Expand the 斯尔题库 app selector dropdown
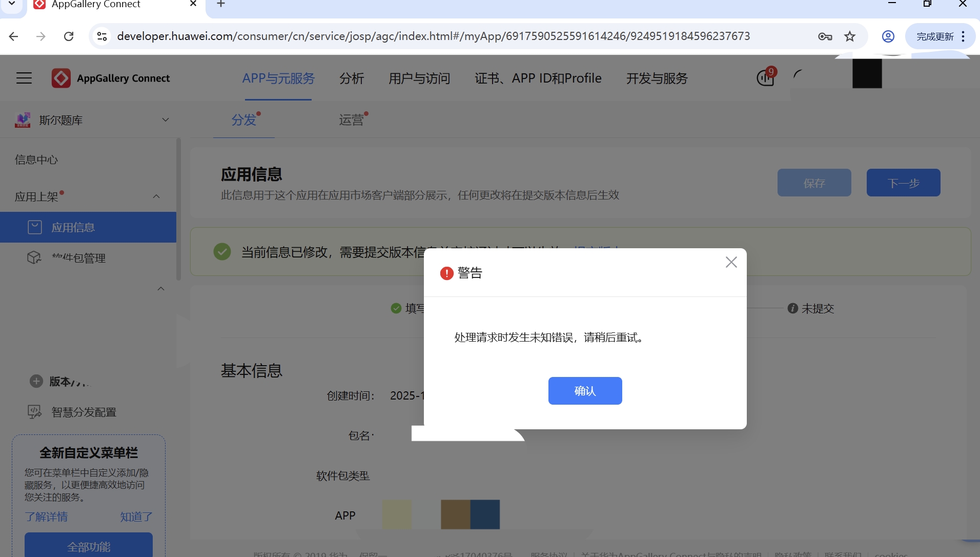Viewport: 980px width, 557px height. click(x=165, y=120)
